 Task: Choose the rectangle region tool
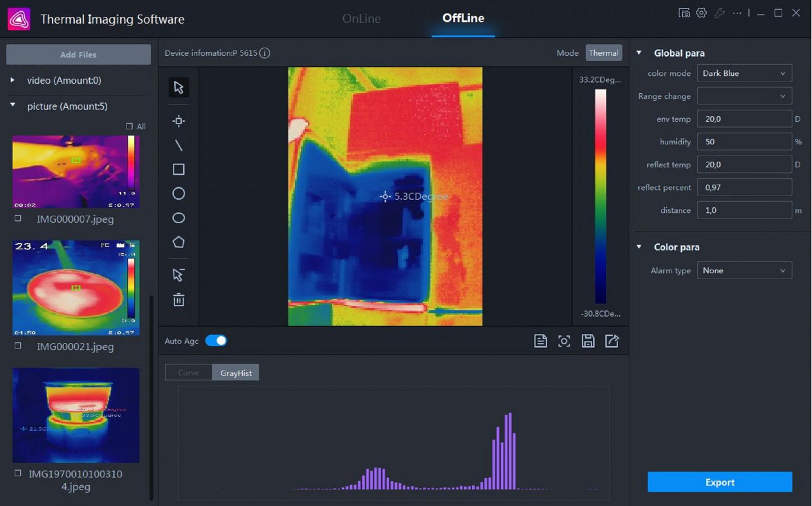pos(179,169)
